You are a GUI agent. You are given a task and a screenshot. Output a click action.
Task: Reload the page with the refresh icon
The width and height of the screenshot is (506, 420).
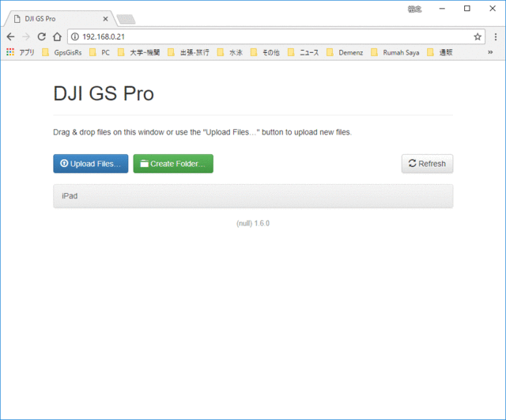pyautogui.click(x=42, y=37)
